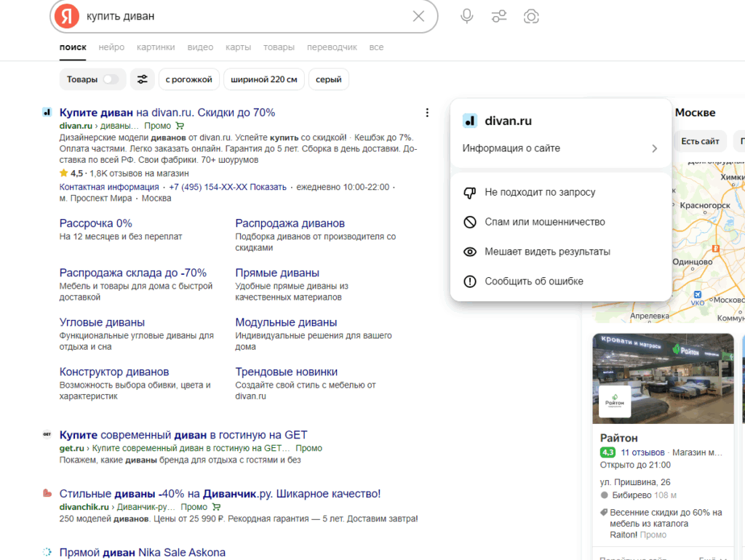Click the star rating 4,5 icon
The width and height of the screenshot is (745, 560).
tap(64, 173)
